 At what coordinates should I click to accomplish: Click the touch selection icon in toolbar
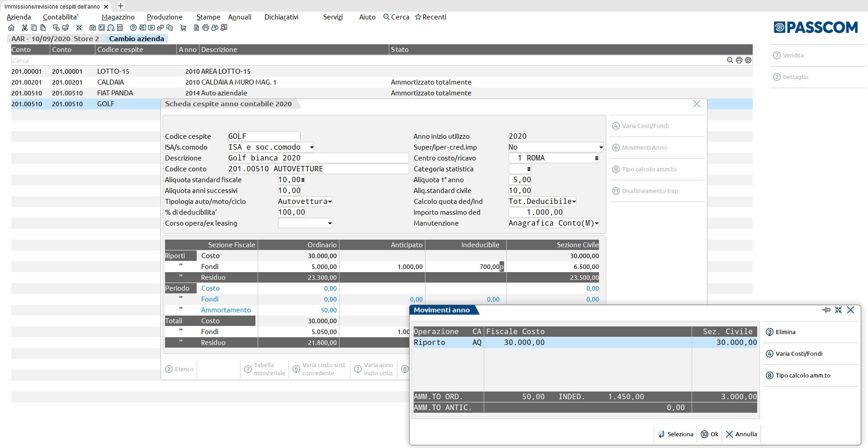click(x=57, y=28)
